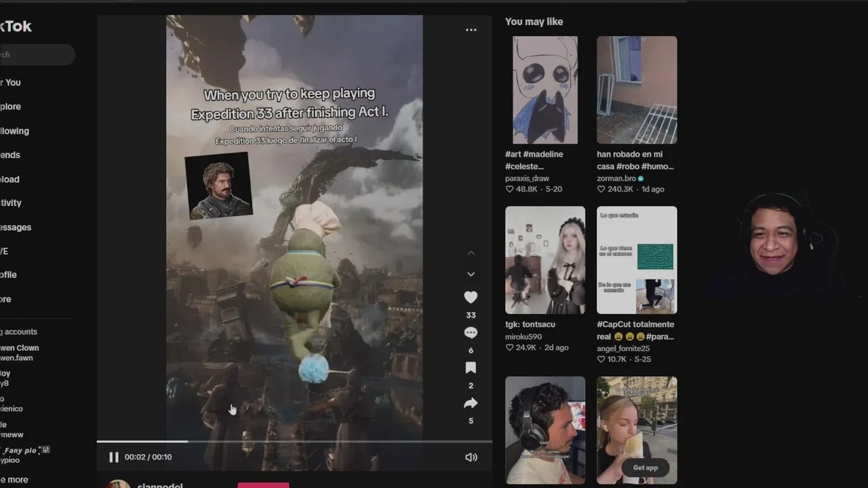Viewport: 868px width, 488px height.
Task: Open the Upload sidebar item
Action: (x=10, y=180)
